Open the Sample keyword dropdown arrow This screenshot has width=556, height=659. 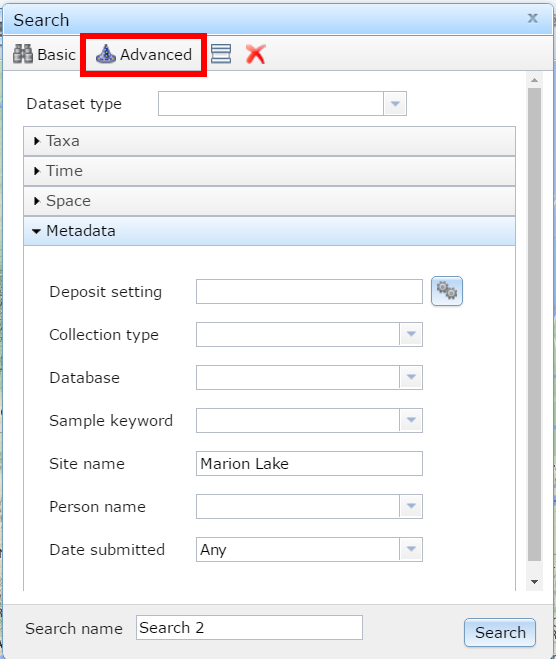click(x=411, y=420)
